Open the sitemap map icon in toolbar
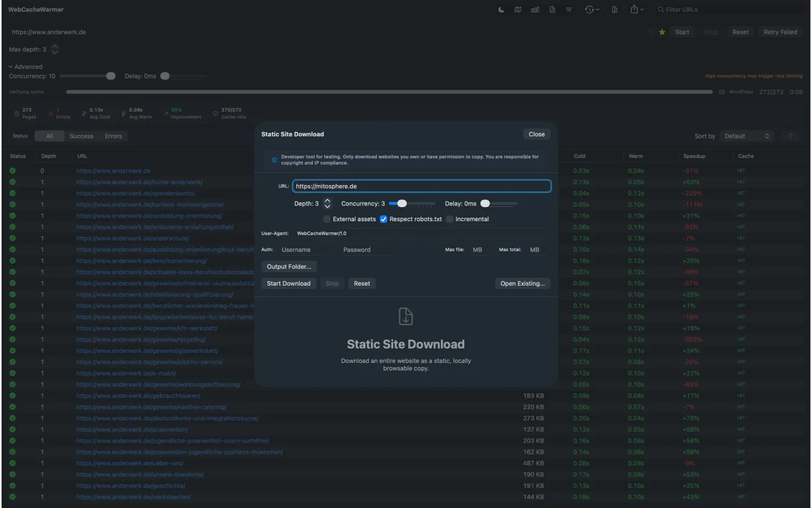The image size is (812, 508). pos(518,10)
